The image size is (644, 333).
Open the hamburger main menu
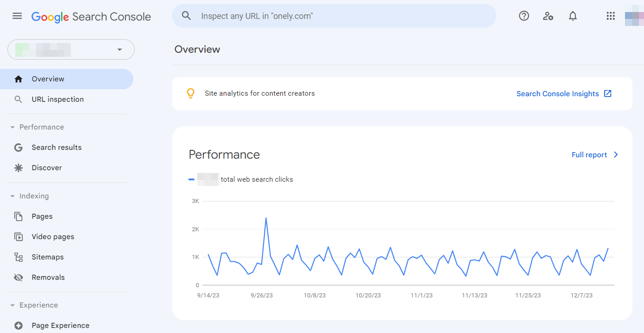(17, 16)
